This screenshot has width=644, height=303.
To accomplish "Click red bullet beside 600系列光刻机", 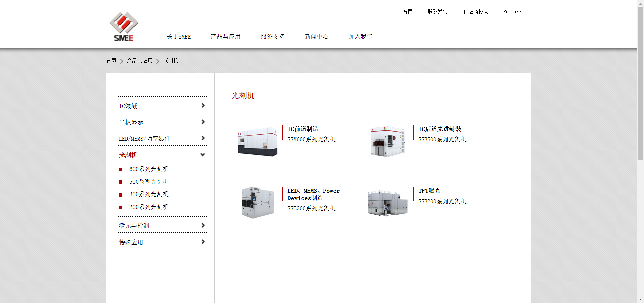I will coord(121,170).
